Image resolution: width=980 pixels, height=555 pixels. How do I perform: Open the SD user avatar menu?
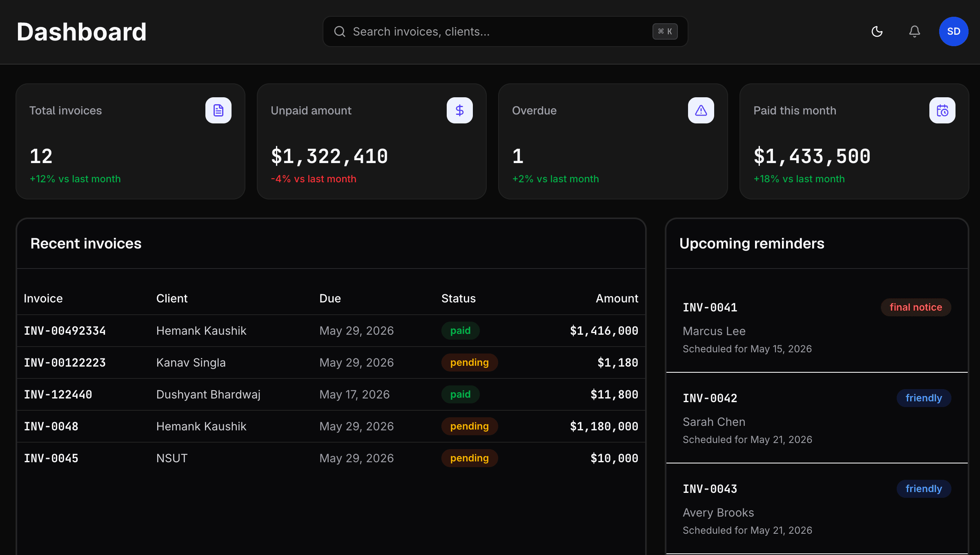(953, 31)
